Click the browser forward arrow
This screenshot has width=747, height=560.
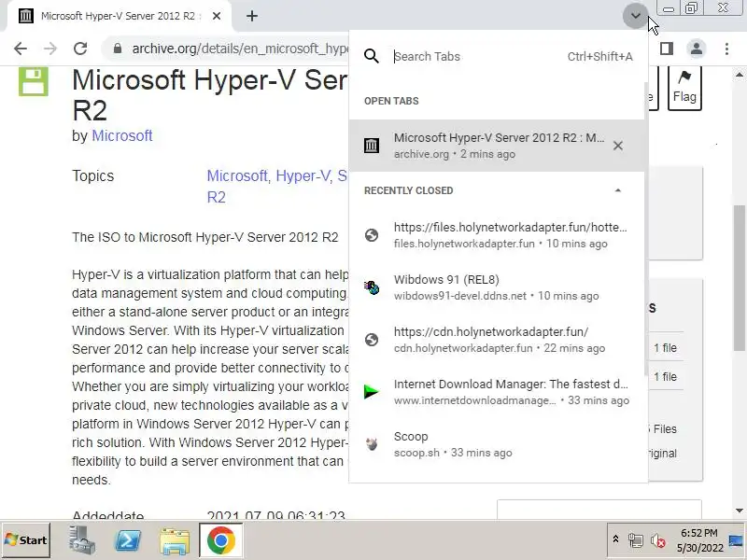50,49
